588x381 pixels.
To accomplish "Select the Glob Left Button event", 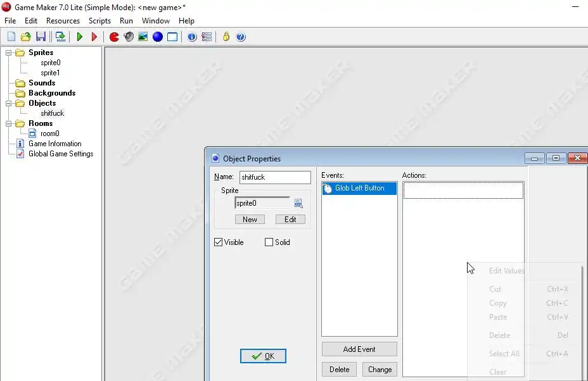I will coord(359,188).
